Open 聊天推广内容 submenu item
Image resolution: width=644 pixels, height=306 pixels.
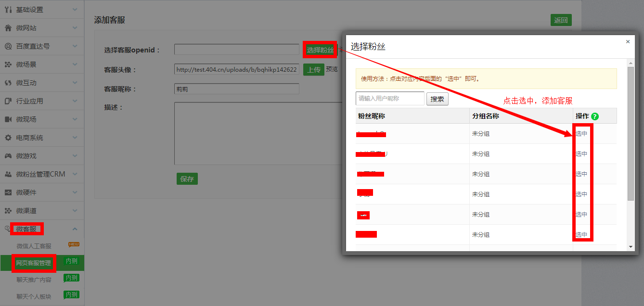[x=34, y=280]
